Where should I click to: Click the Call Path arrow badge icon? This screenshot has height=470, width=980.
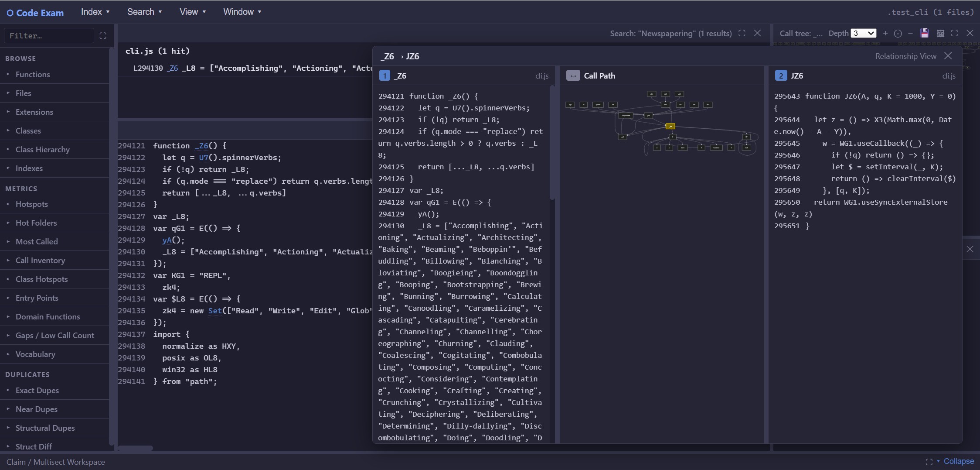click(573, 75)
